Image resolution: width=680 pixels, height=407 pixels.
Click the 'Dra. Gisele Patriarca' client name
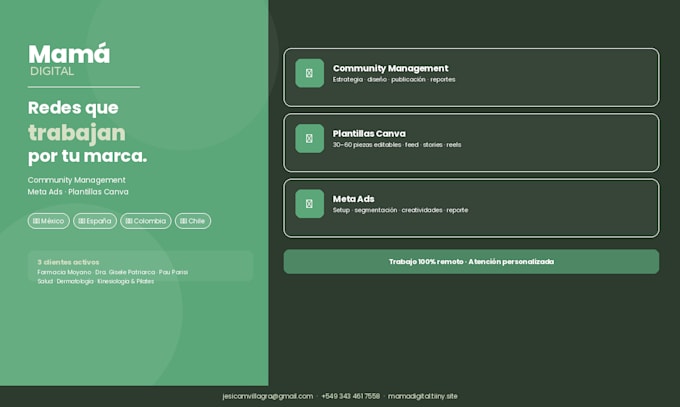point(125,272)
